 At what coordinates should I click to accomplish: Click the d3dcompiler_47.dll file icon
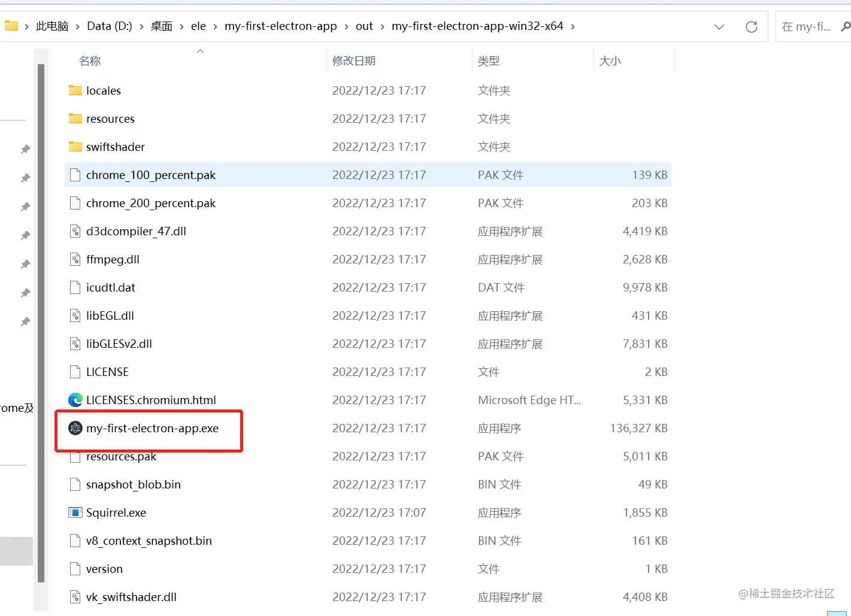pyautogui.click(x=75, y=231)
